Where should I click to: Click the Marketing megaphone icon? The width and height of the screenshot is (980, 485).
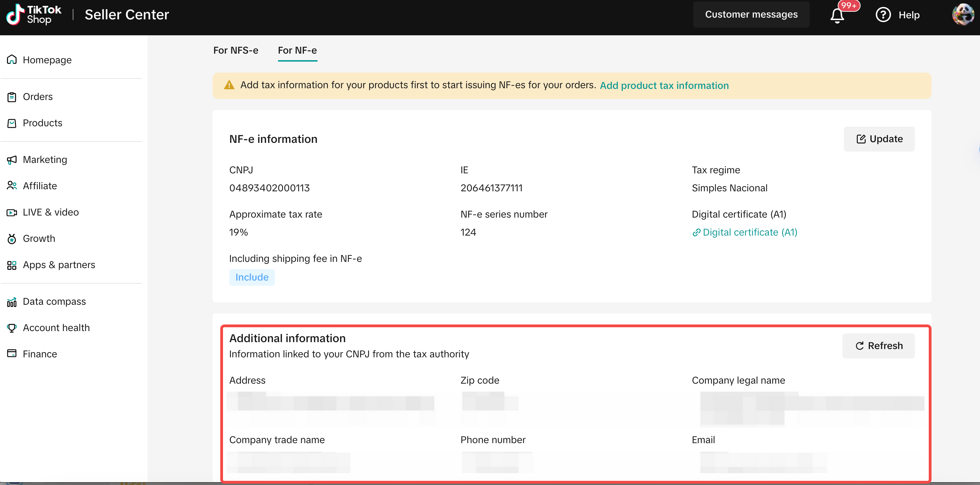[12, 159]
